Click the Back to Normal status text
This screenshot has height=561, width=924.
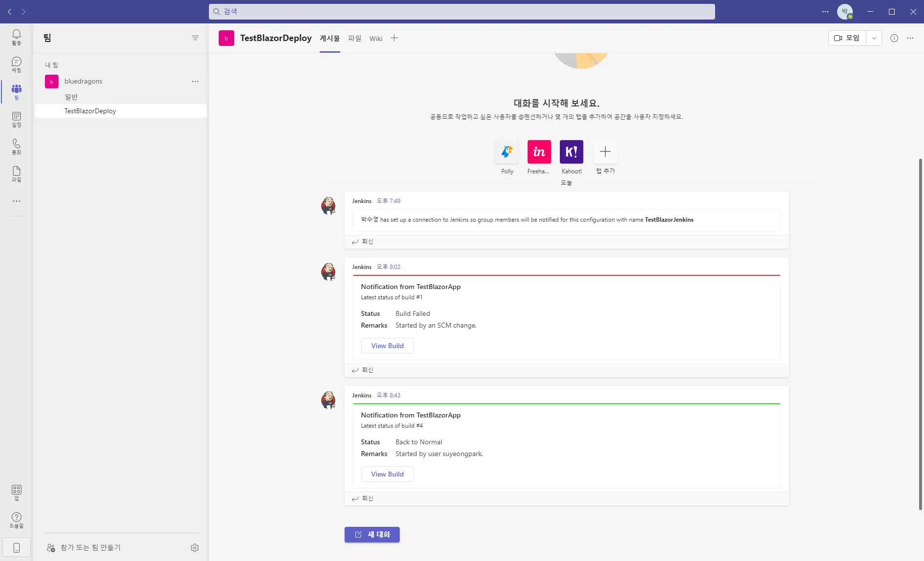point(419,442)
